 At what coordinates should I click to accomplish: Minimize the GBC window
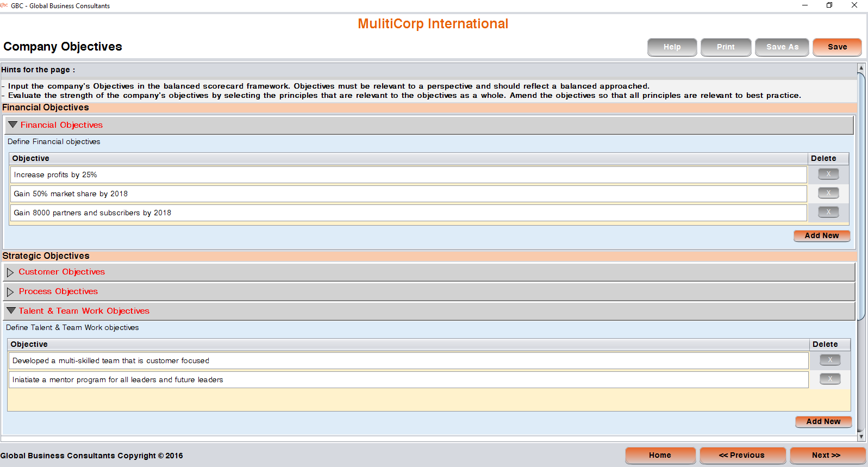(805, 5)
